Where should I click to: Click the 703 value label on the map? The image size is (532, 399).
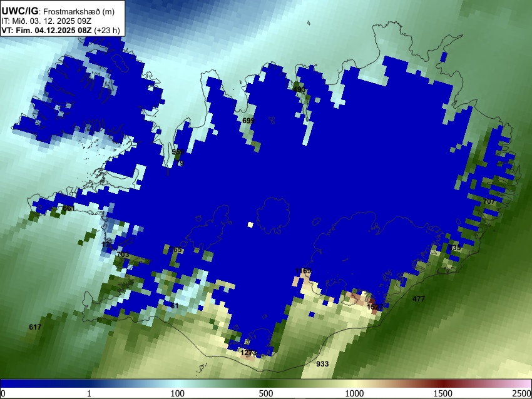(x=123, y=255)
